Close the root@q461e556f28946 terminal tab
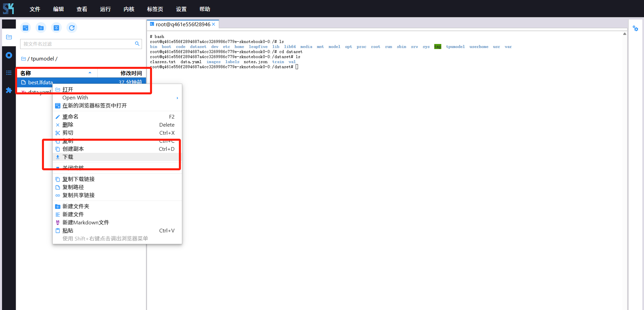Screen dimensions: 644x310 click(213, 24)
